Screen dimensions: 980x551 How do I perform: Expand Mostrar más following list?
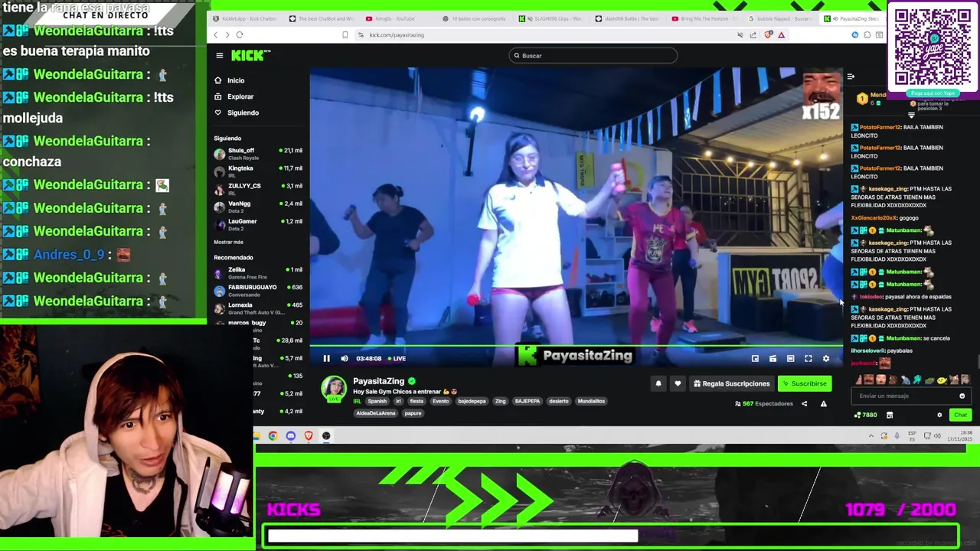point(228,242)
